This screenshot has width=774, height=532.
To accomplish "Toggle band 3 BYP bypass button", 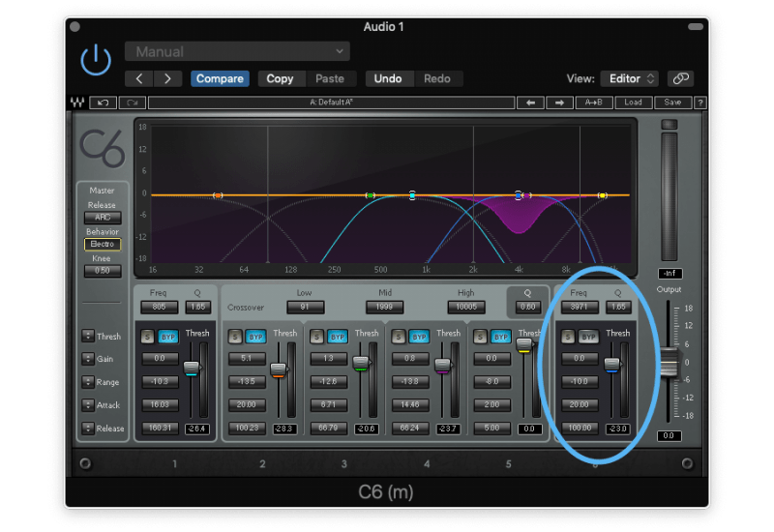I will point(337,337).
